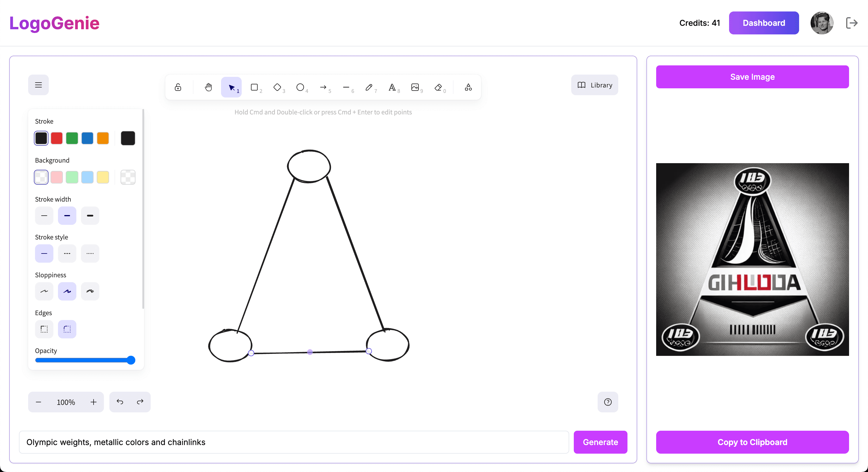Click the midpoint handle of selected line
Image resolution: width=868 pixels, height=472 pixels.
coord(310,352)
